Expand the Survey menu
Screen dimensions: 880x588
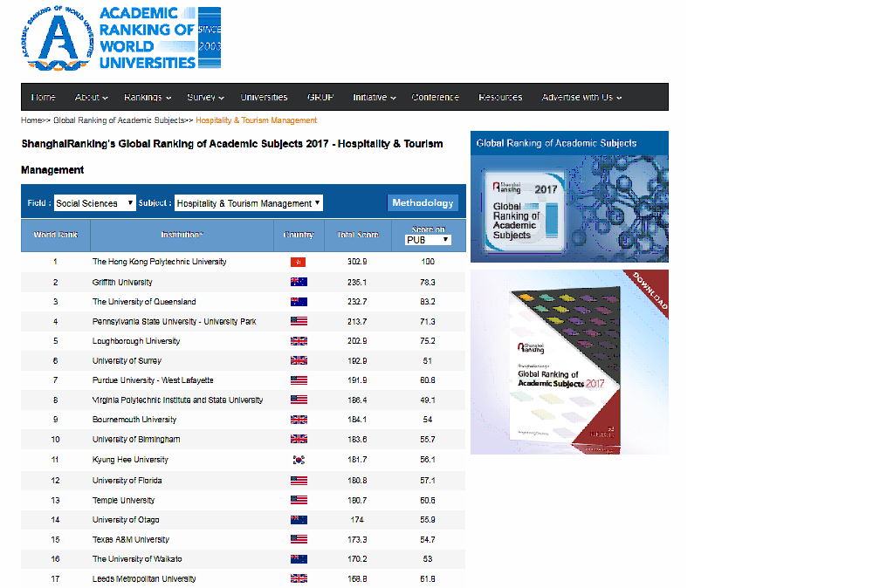[x=205, y=97]
